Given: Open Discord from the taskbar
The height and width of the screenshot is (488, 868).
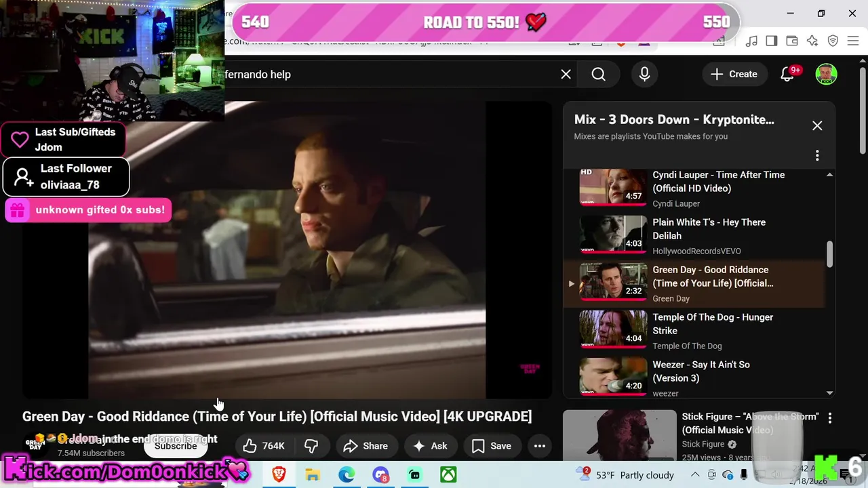Looking at the screenshot, I should 380,475.
